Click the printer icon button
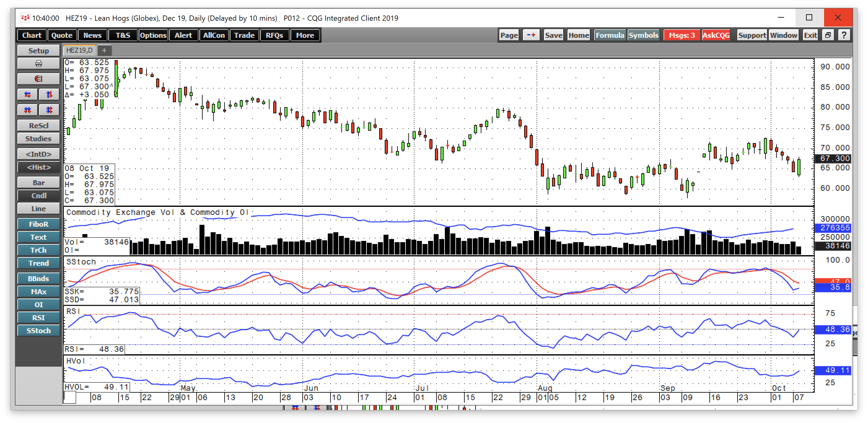This screenshot has height=423, width=868. pyautogui.click(x=38, y=63)
